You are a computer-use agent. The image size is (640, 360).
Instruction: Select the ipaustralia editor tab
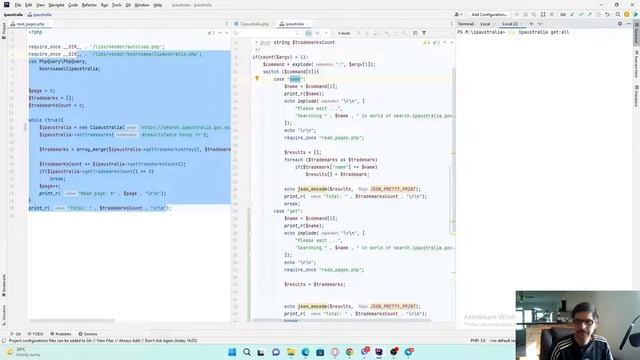(x=294, y=24)
